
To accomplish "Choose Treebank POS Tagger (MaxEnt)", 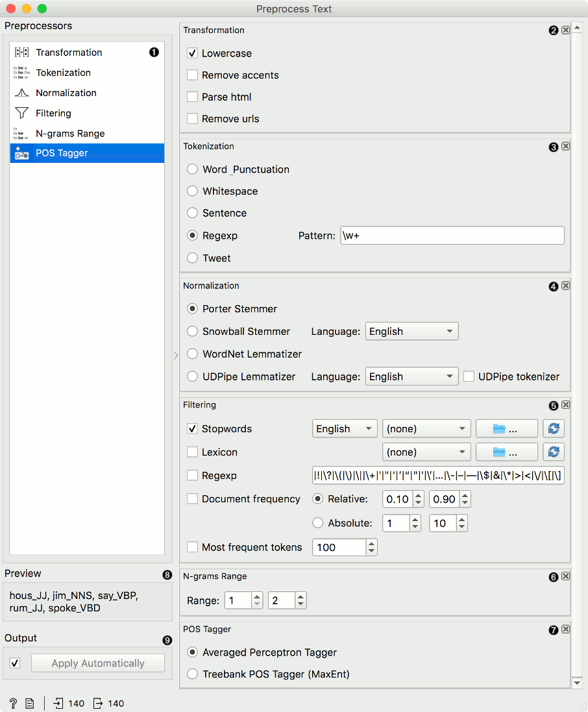I will click(193, 674).
